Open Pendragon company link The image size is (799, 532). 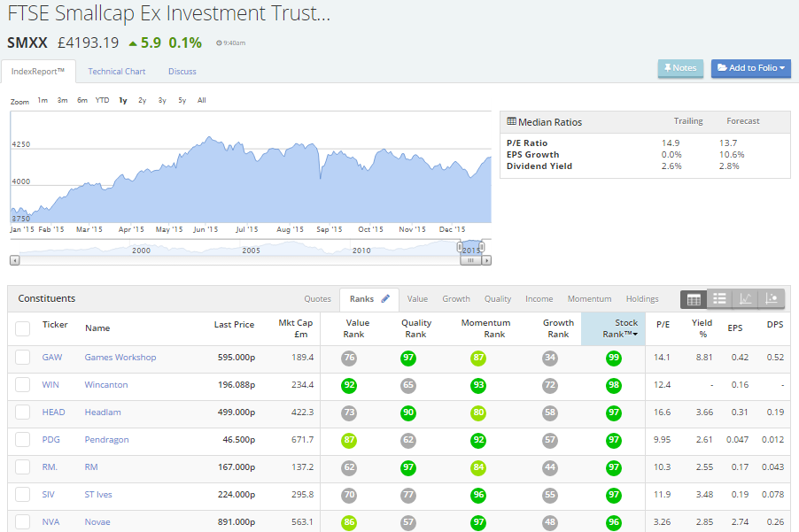click(x=106, y=440)
